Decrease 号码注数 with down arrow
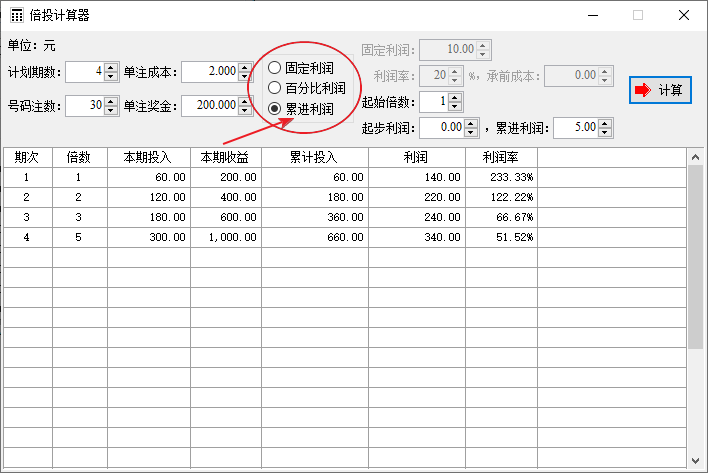The image size is (708, 473). click(111, 110)
